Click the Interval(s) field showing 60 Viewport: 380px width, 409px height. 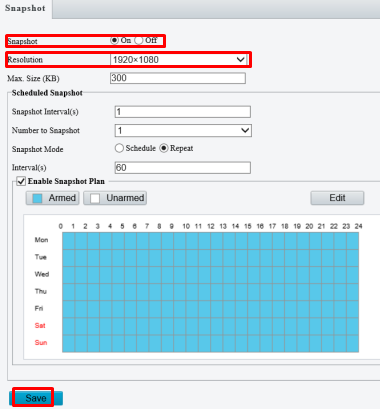pyautogui.click(x=183, y=168)
